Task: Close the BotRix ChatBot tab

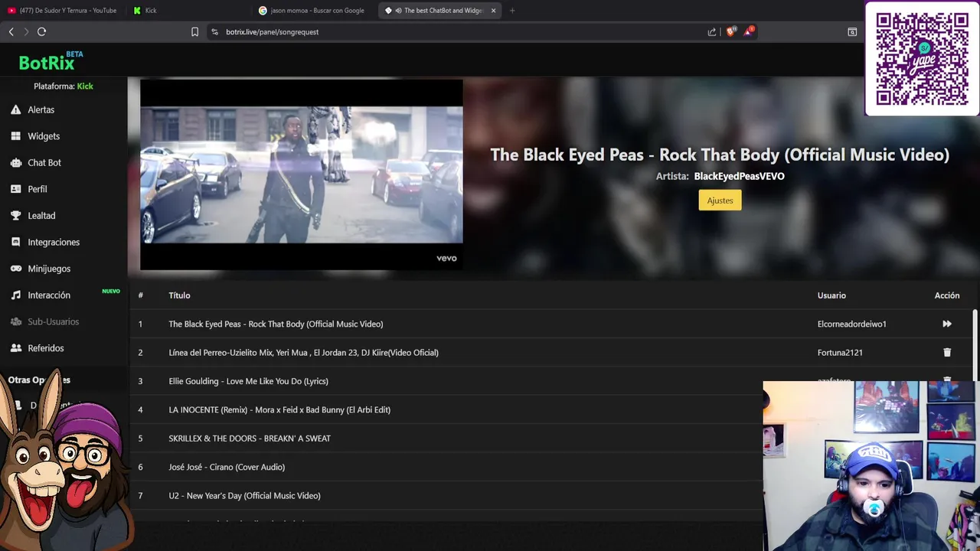Action: pyautogui.click(x=493, y=11)
